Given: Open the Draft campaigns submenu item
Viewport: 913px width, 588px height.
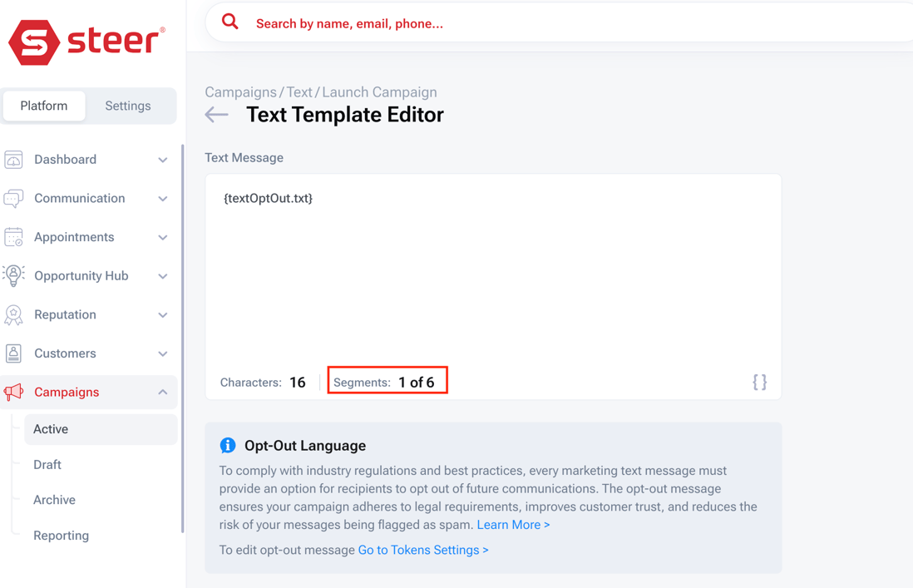Looking at the screenshot, I should tap(47, 465).
